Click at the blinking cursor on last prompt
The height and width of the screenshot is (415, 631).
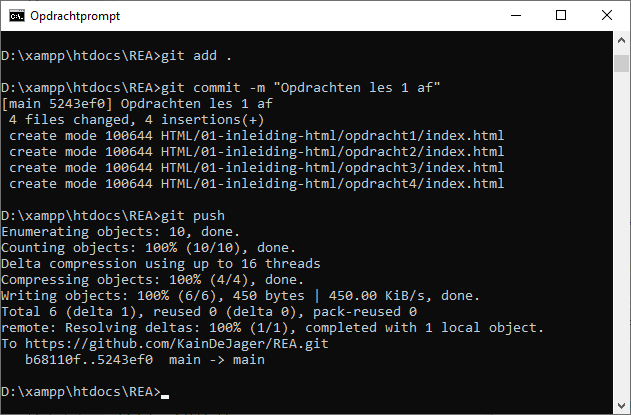pos(165,396)
